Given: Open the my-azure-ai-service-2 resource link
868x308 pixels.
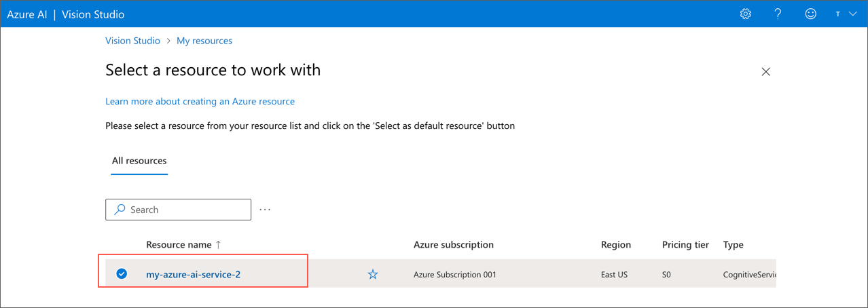Looking at the screenshot, I should click(x=193, y=274).
